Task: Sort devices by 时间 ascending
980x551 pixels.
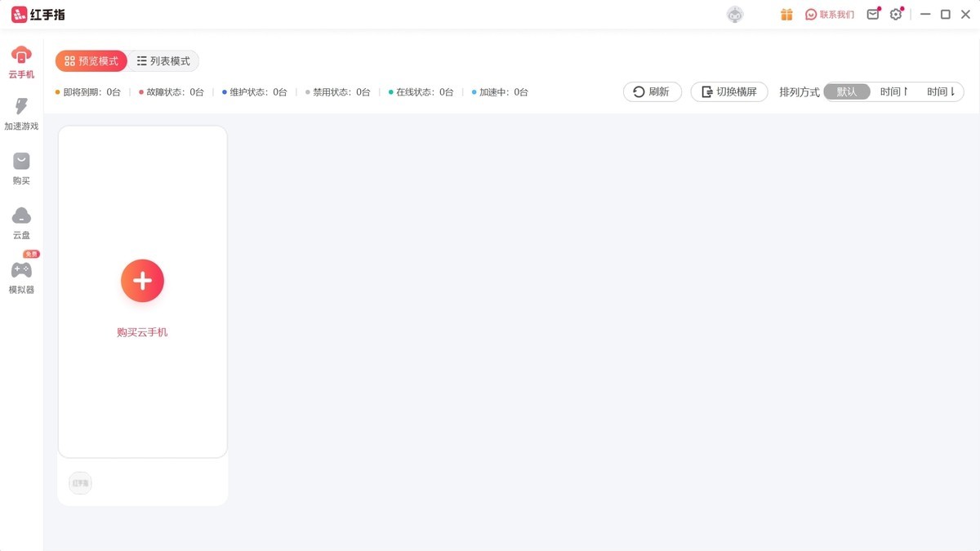Action: (x=893, y=91)
